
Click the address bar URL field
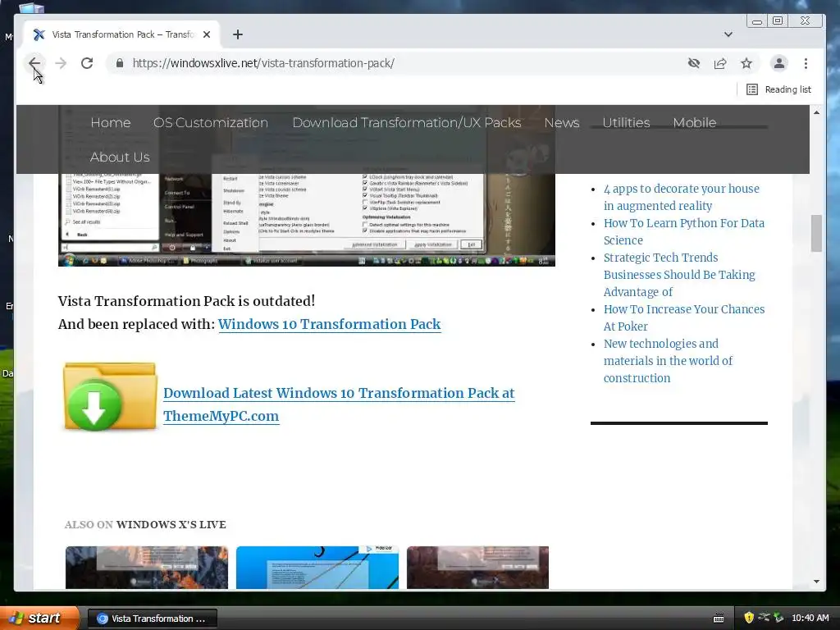(396, 63)
